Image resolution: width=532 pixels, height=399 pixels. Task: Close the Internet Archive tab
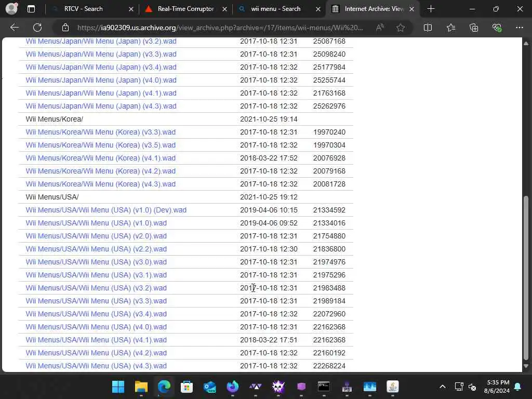point(411,9)
